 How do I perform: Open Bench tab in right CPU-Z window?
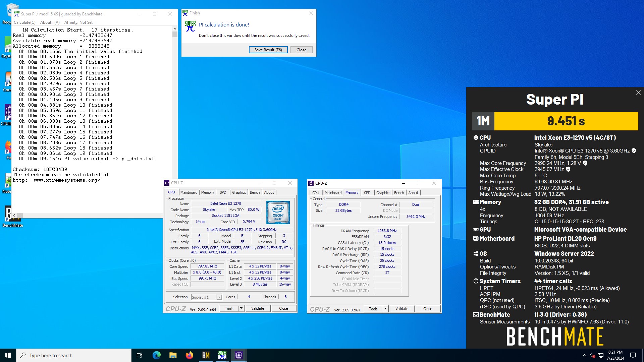coord(399,192)
